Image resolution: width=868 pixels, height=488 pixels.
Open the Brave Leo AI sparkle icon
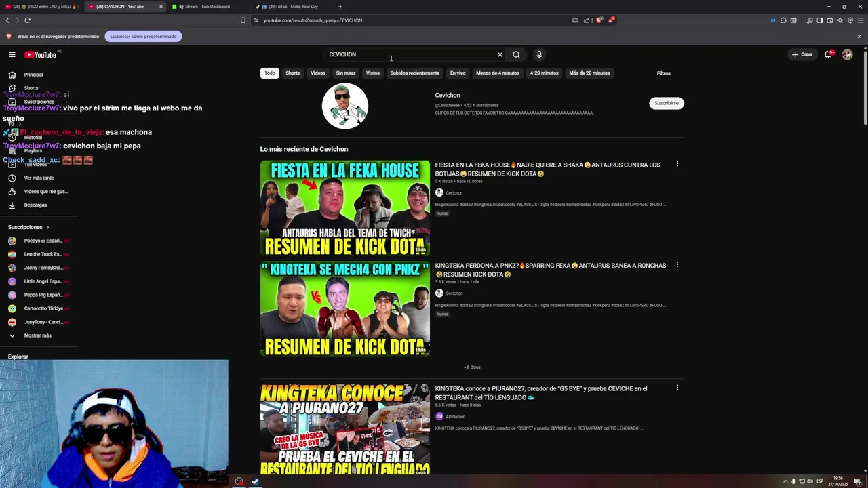pyautogui.click(x=840, y=20)
